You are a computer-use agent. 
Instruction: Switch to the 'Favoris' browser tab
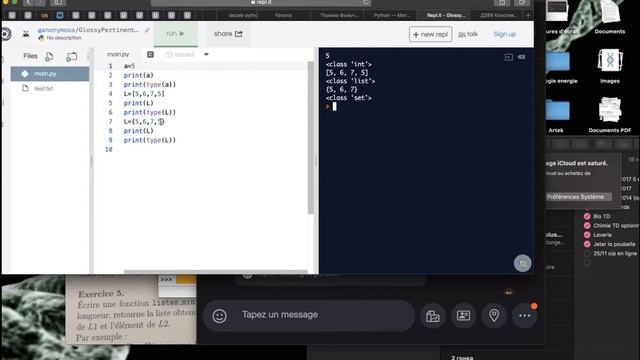click(283, 16)
